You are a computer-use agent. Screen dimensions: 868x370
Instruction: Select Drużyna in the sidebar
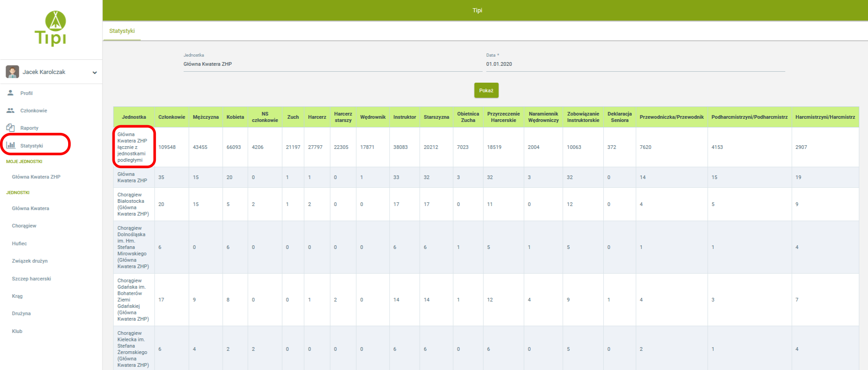click(x=21, y=313)
